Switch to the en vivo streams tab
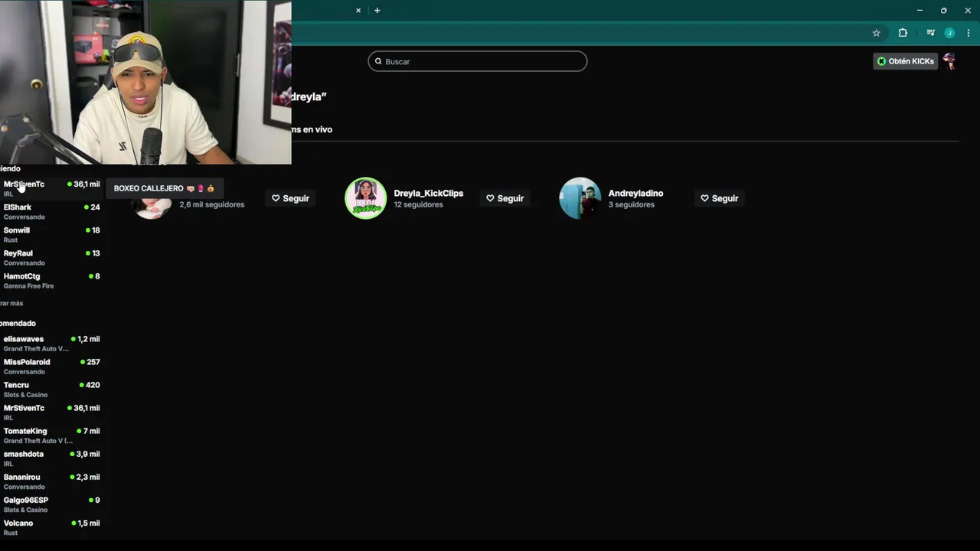This screenshot has height=551, width=980. pyautogui.click(x=312, y=129)
